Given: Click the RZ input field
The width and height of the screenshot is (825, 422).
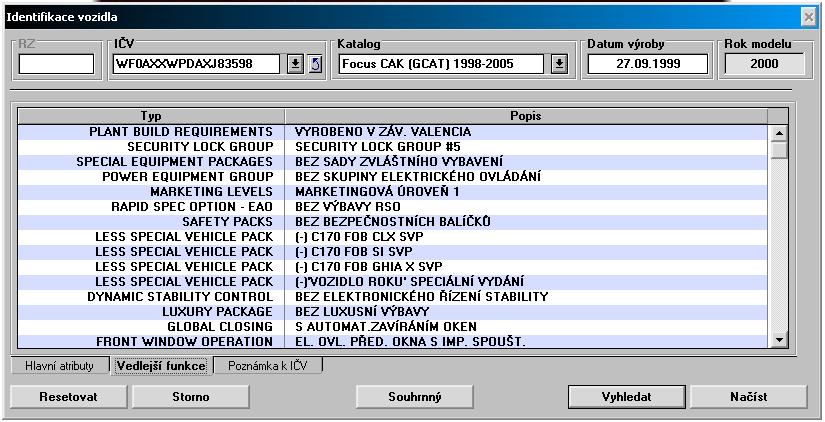Looking at the screenshot, I should point(56,64).
